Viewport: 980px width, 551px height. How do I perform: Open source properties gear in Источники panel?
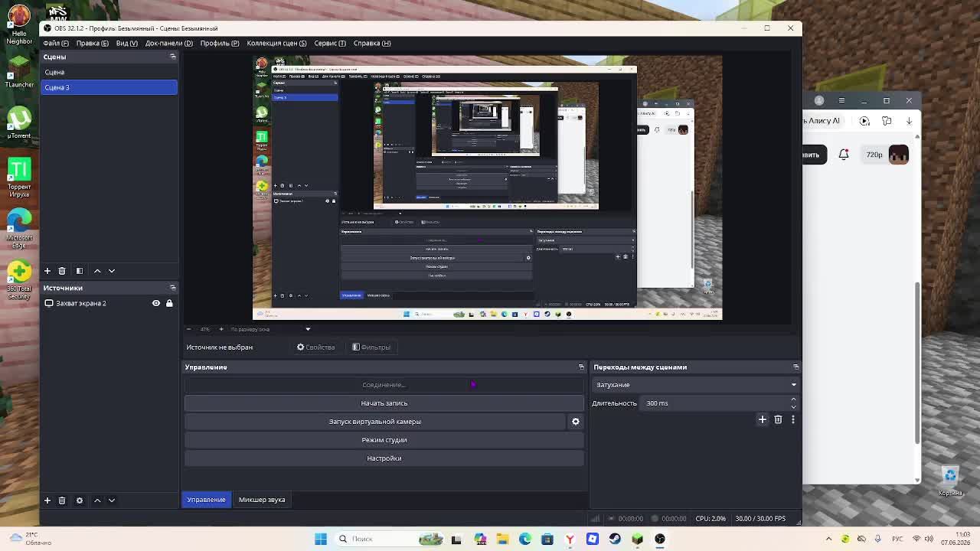(80, 500)
